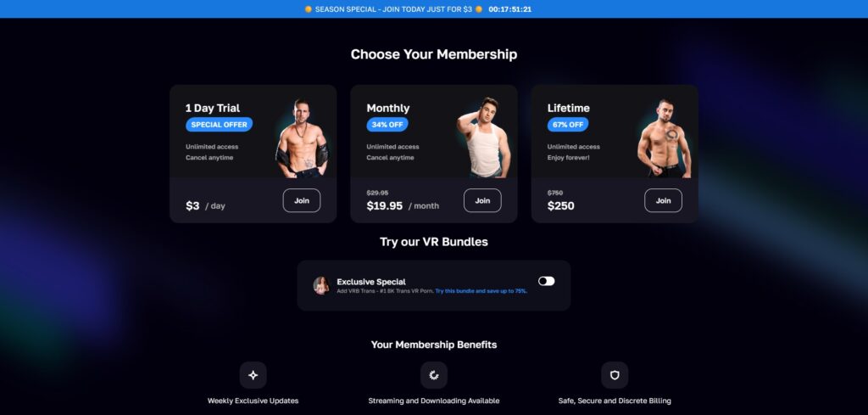This screenshot has width=868, height=415.
Task: Click the left coin icon in promo banner
Action: click(309, 8)
